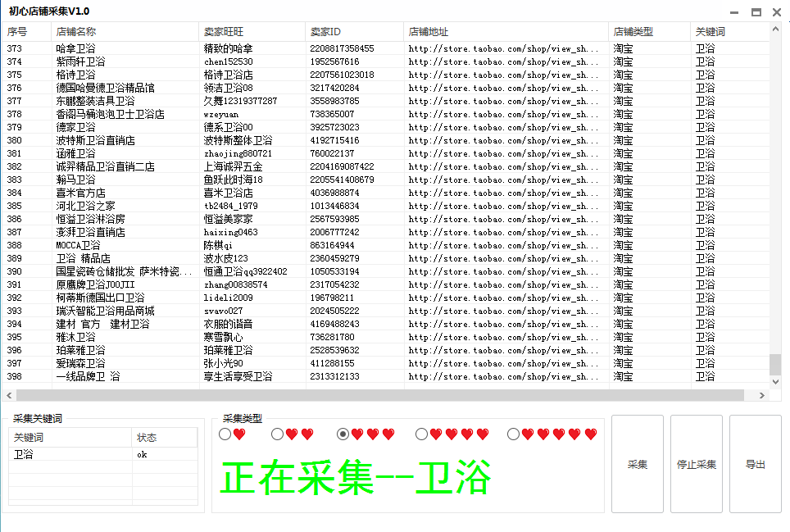Select row 385 河北卫浴之家
Screen dimensions: 790x532
[86, 206]
